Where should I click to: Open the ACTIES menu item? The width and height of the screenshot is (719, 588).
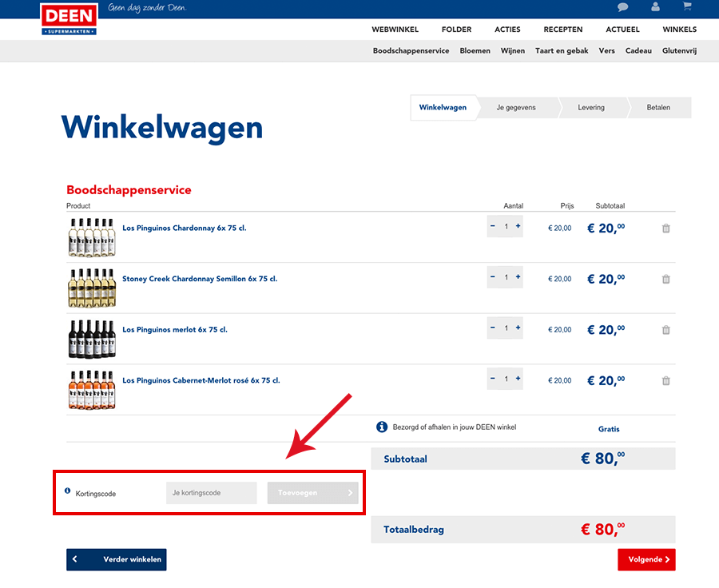pyautogui.click(x=507, y=30)
